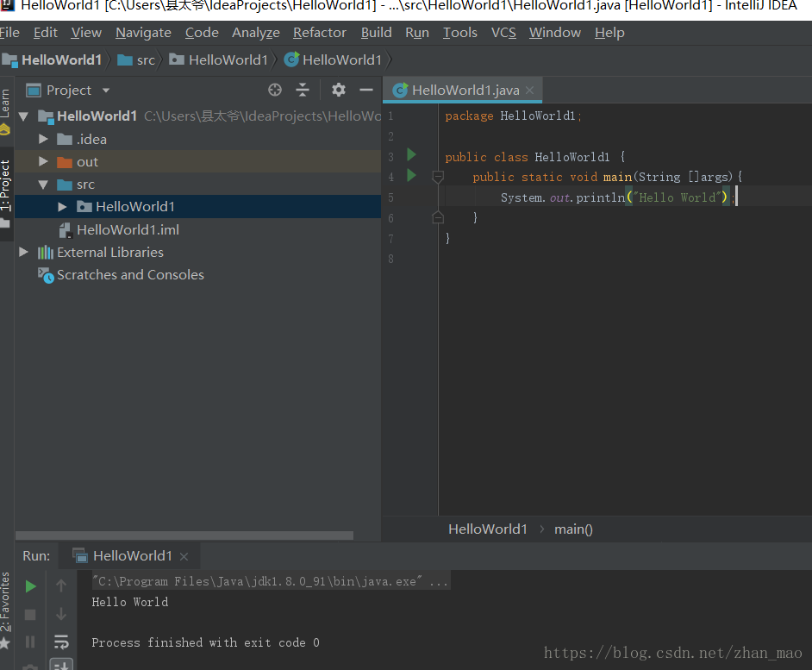The width and height of the screenshot is (812, 670).
Task: Click src breadcrumb in navigation bar
Action: [136, 60]
